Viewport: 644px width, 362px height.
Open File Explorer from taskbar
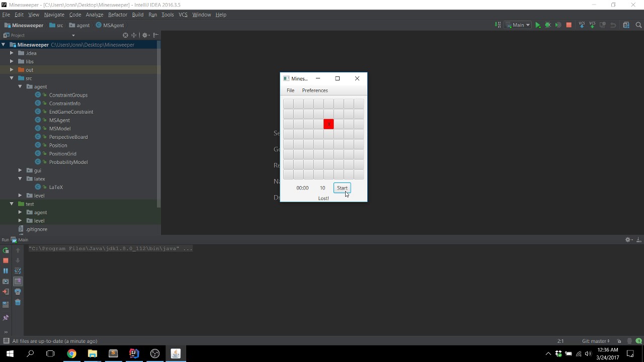(92, 353)
